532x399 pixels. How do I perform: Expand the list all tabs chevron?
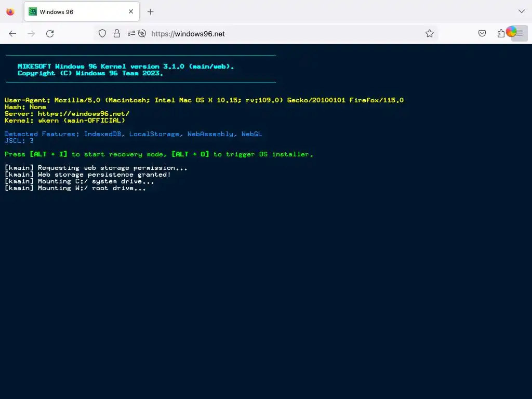click(522, 11)
